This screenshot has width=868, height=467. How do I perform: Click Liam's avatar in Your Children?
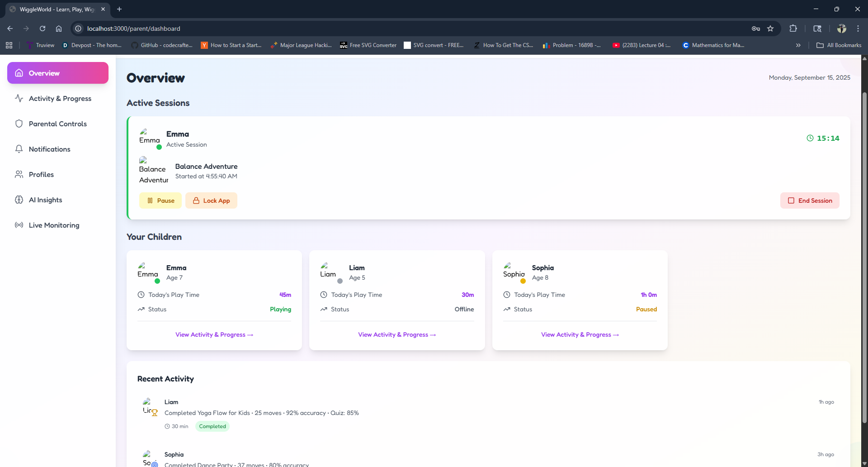pyautogui.click(x=331, y=272)
